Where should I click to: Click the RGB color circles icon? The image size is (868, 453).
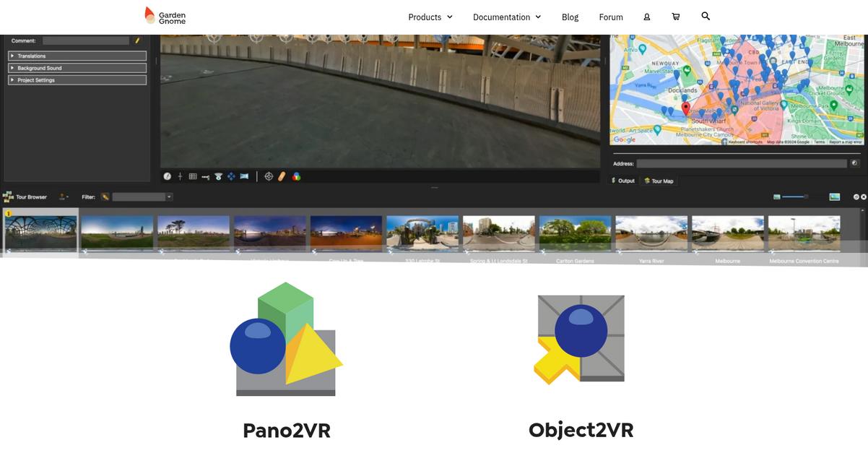click(296, 176)
